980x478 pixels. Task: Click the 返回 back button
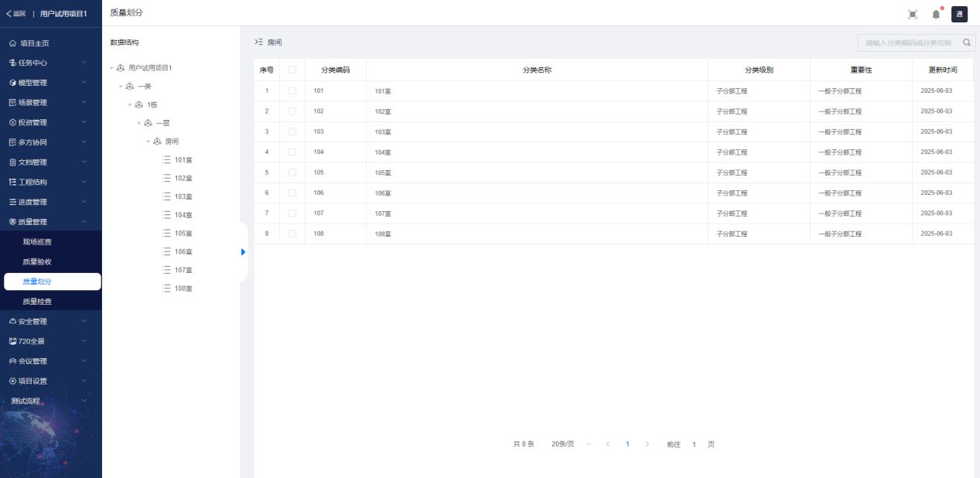[15, 14]
